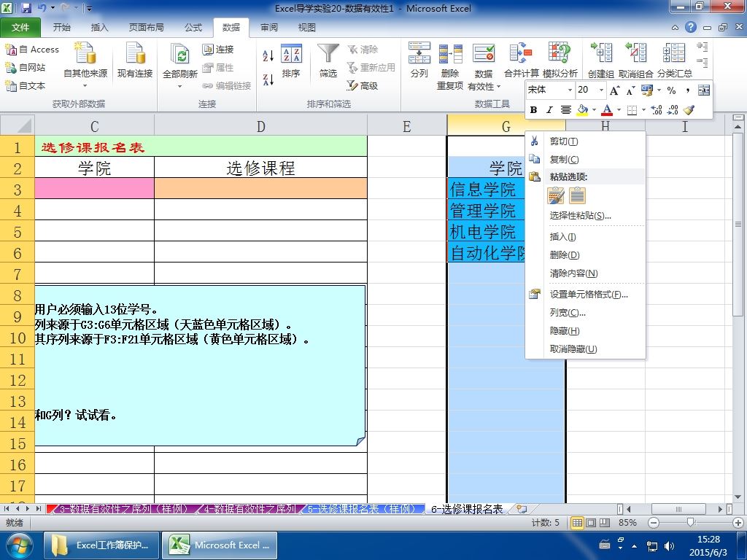Viewport: 747px width, 560px height.
Task: Click the Select All corner button
Action: coord(18,125)
